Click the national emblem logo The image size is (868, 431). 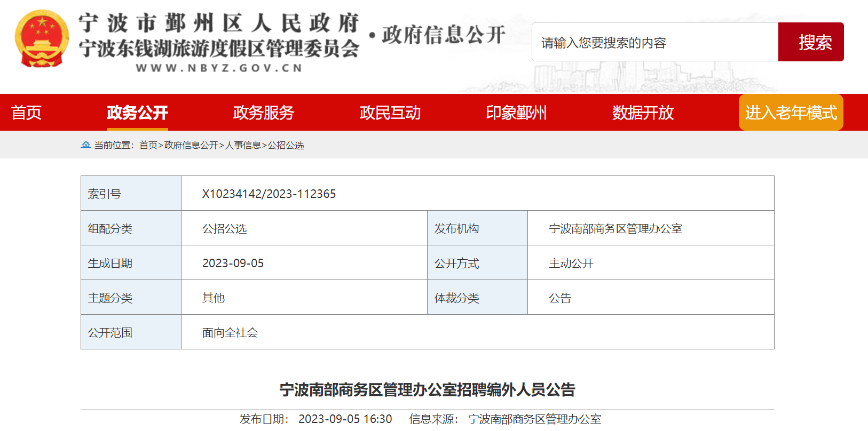pyautogui.click(x=42, y=38)
